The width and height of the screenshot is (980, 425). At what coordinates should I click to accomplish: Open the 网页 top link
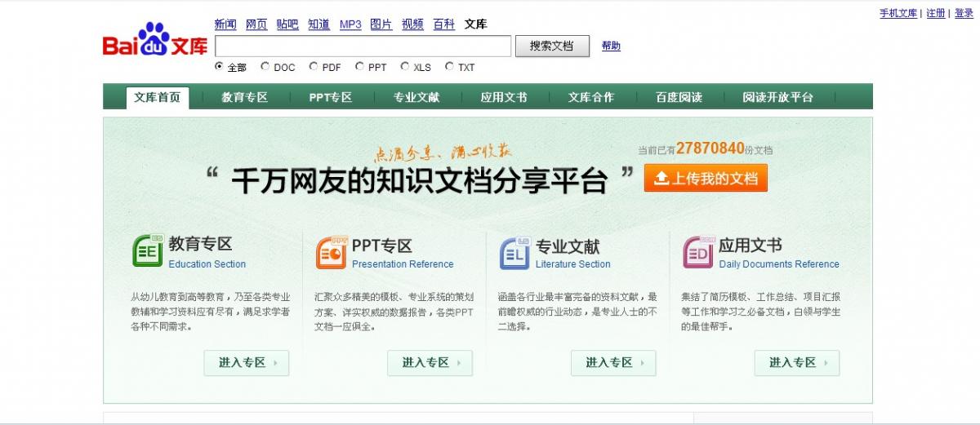tap(256, 24)
